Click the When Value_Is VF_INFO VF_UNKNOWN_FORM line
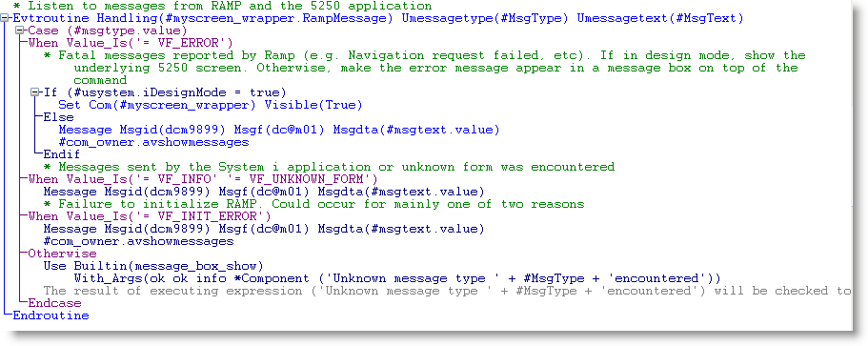The height and width of the screenshot is (346, 868). [203, 179]
